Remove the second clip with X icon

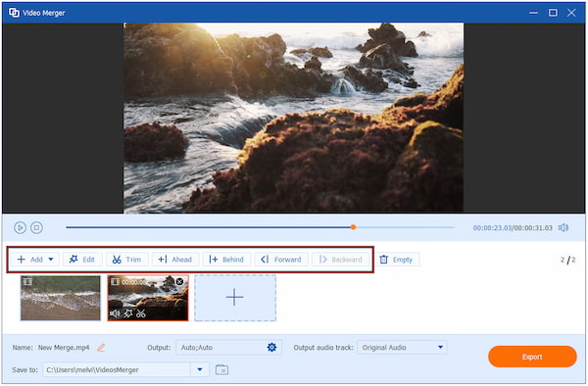pos(179,282)
